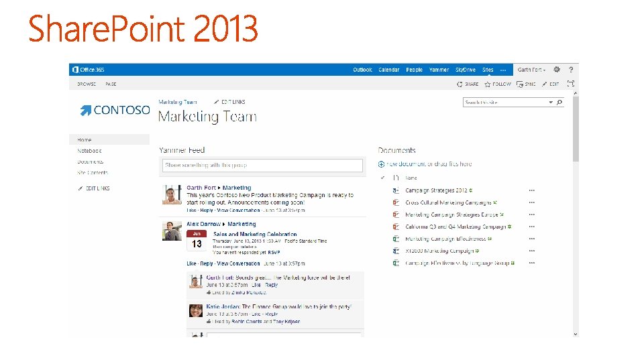
Task: Click Katie Jordan's name in reply
Action: [223, 306]
